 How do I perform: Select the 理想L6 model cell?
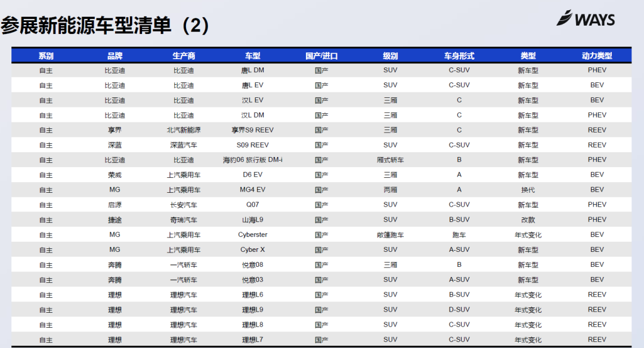pyautogui.click(x=253, y=295)
